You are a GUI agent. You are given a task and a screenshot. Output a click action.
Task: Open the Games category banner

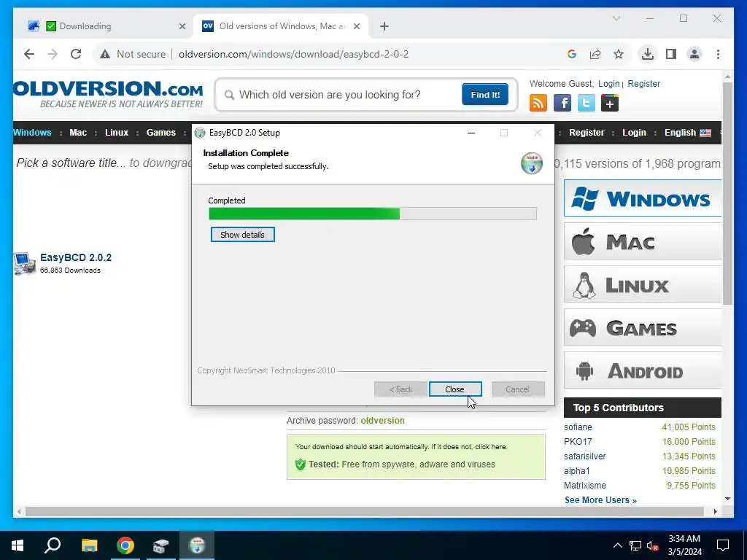(x=642, y=327)
